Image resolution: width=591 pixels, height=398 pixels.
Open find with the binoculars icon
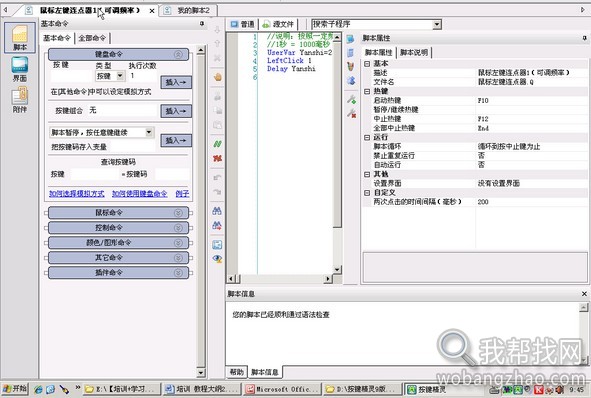pos(217,211)
